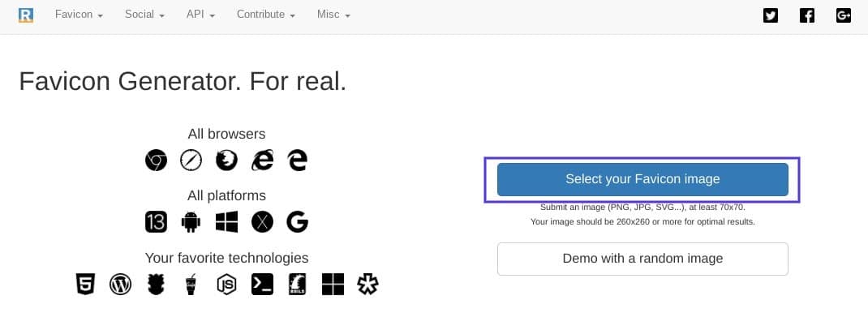Click the Firefox browser icon
Viewport: 868px width, 317px height.
pos(226,161)
